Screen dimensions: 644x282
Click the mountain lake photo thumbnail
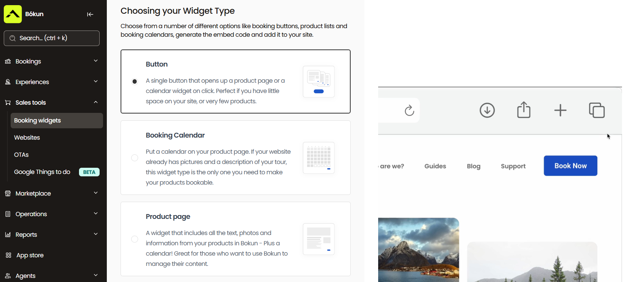coord(418,250)
